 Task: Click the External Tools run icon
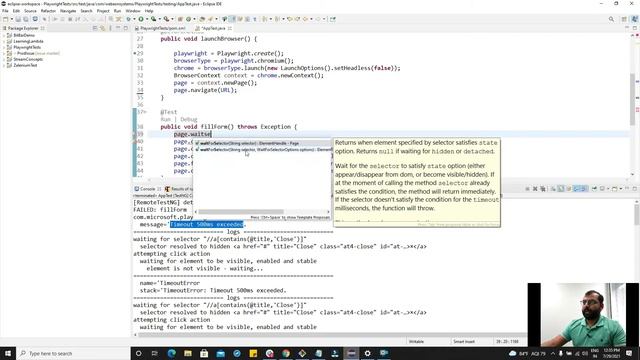pyautogui.click(x=166, y=19)
